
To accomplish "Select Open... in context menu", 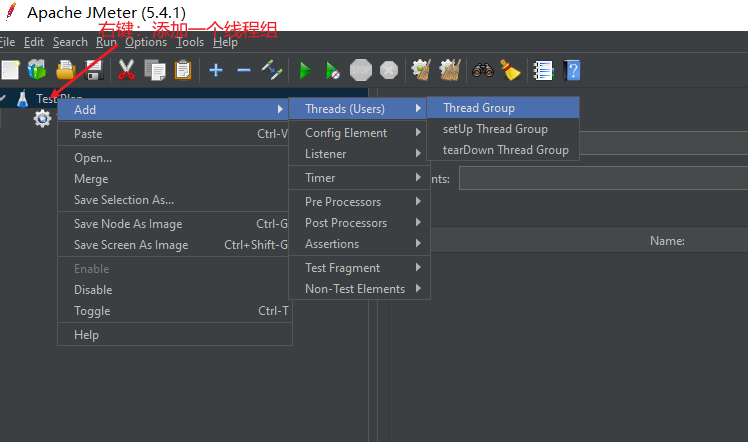I will coord(174,158).
